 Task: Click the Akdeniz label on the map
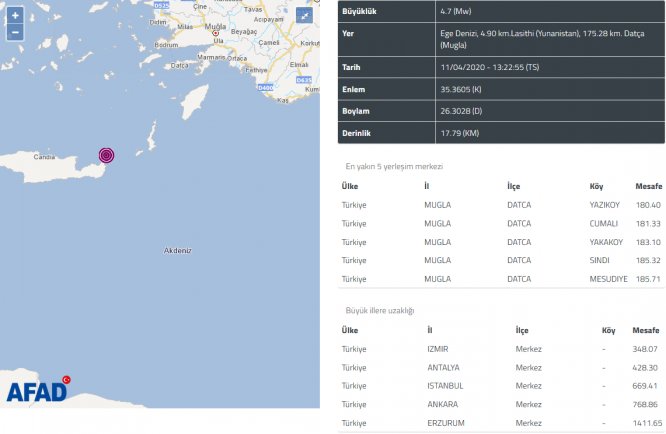click(x=178, y=251)
